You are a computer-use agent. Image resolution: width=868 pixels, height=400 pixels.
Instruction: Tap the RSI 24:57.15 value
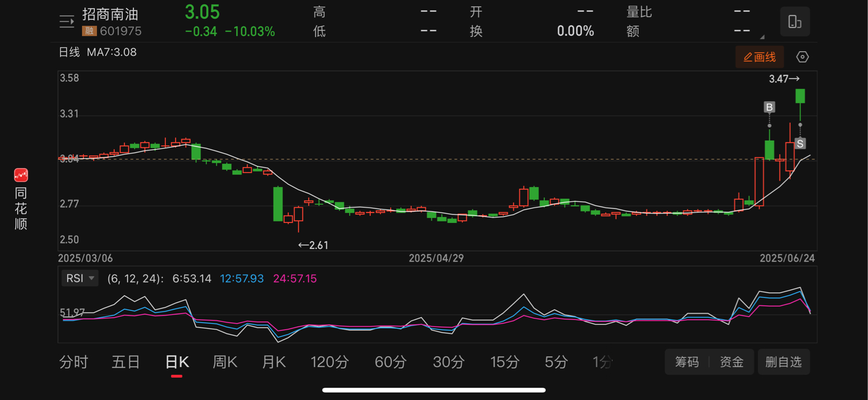295,279
